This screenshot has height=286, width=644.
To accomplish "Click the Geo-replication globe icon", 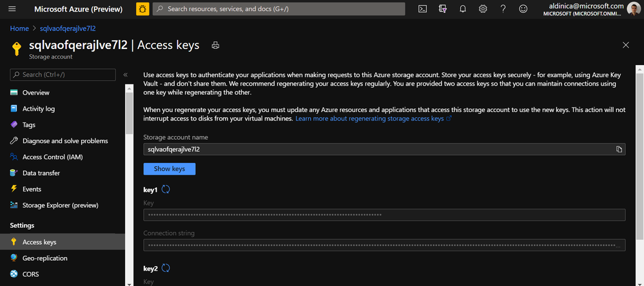I will [x=14, y=258].
